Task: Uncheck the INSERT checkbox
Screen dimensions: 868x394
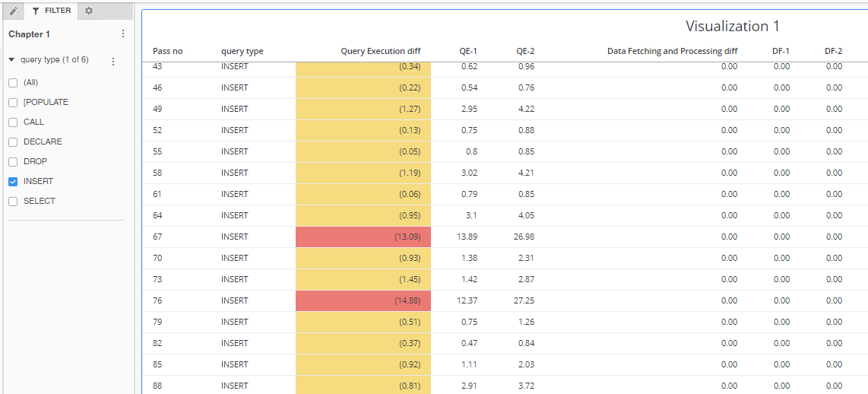Action: pyautogui.click(x=13, y=182)
